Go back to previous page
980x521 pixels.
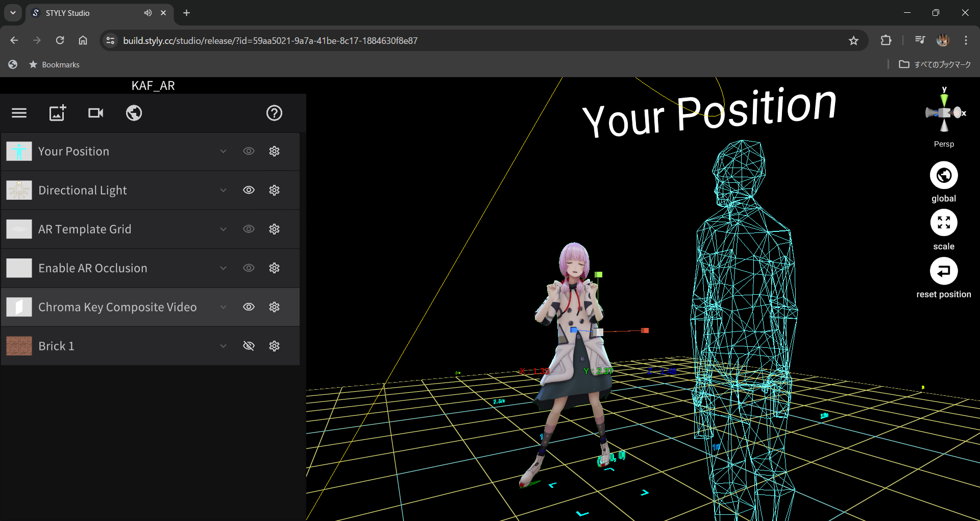point(14,40)
